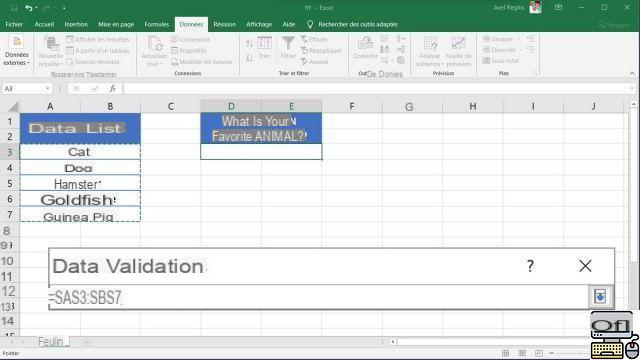Open the Plan group dialog launcher
The height and width of the screenshot is (360, 640).
pyautogui.click(x=535, y=73)
